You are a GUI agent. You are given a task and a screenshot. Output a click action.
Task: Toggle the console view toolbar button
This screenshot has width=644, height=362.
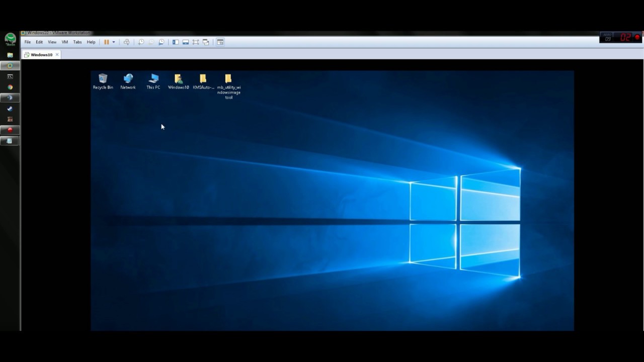[220, 42]
